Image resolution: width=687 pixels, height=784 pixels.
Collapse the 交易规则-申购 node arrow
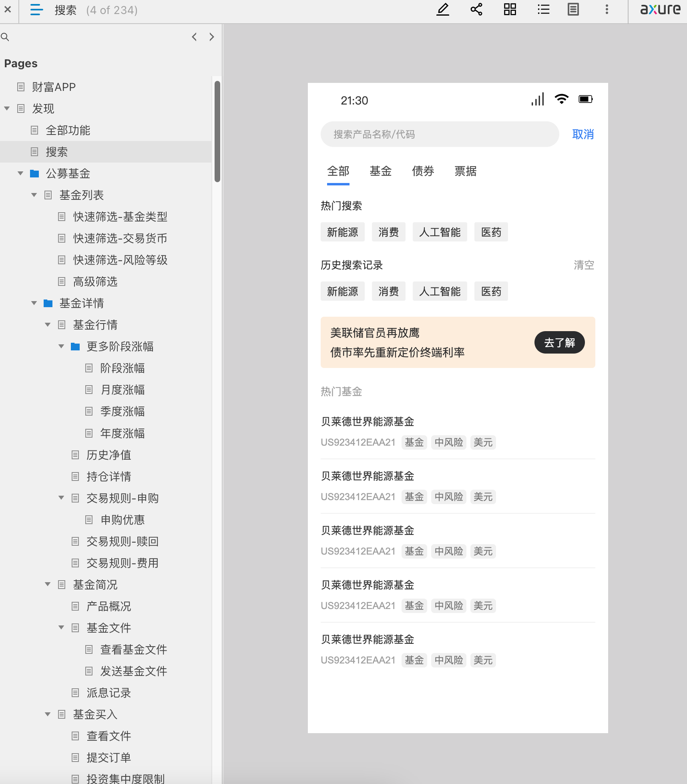pyautogui.click(x=61, y=498)
